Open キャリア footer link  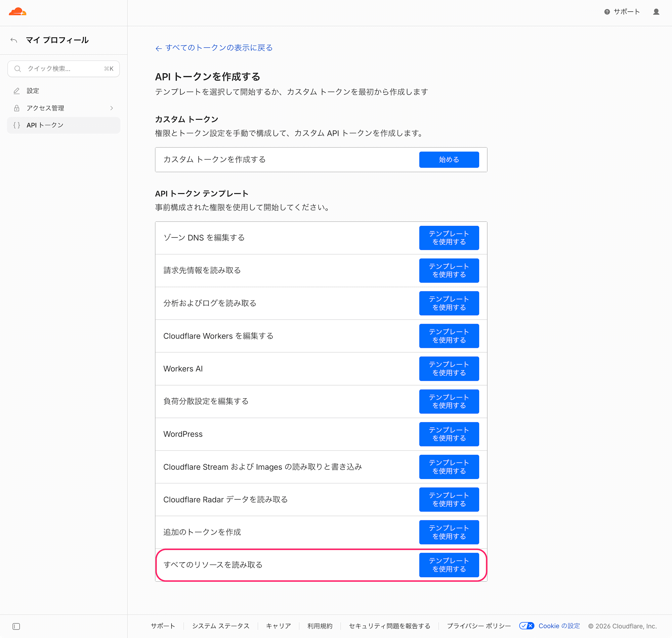[x=279, y=626]
